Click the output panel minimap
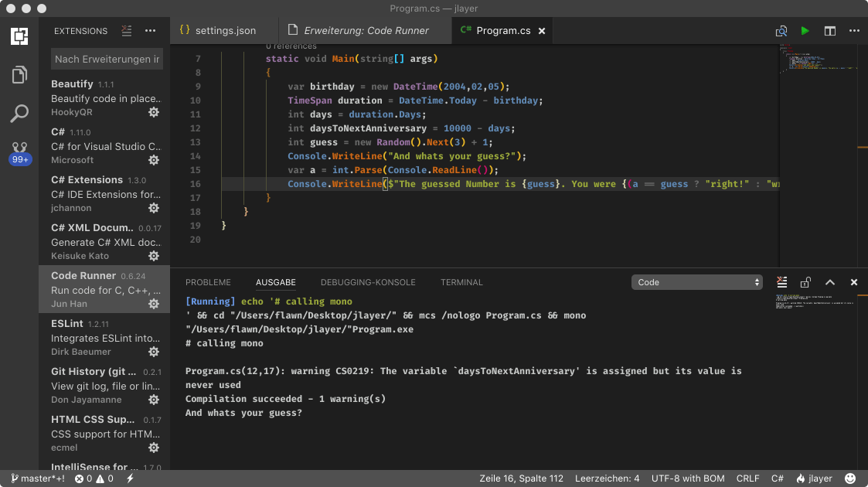The width and height of the screenshot is (868, 487). pyautogui.click(x=815, y=301)
